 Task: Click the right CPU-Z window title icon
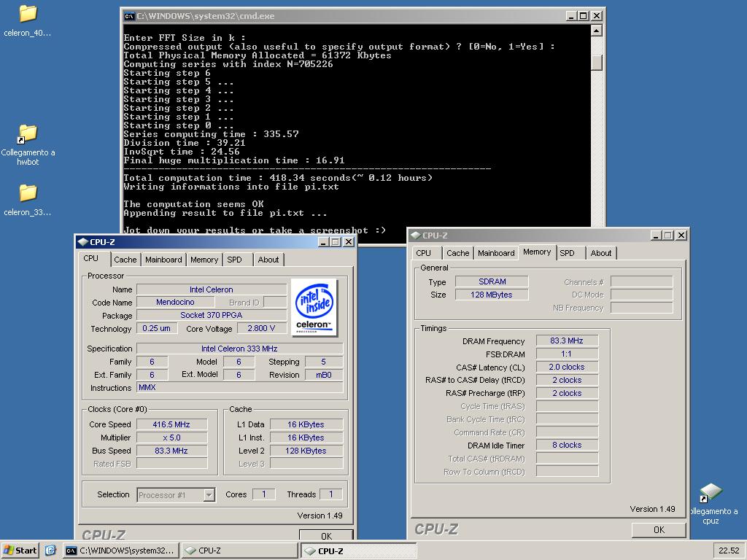coord(415,236)
